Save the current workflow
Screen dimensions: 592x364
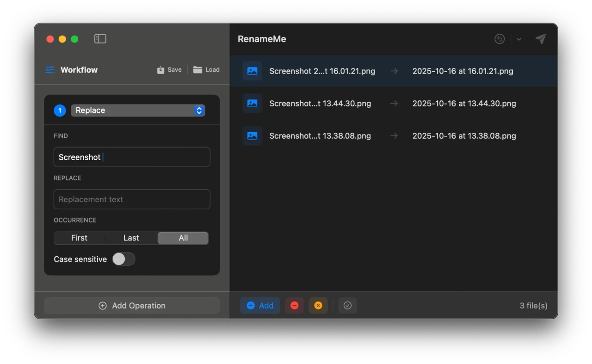click(169, 69)
